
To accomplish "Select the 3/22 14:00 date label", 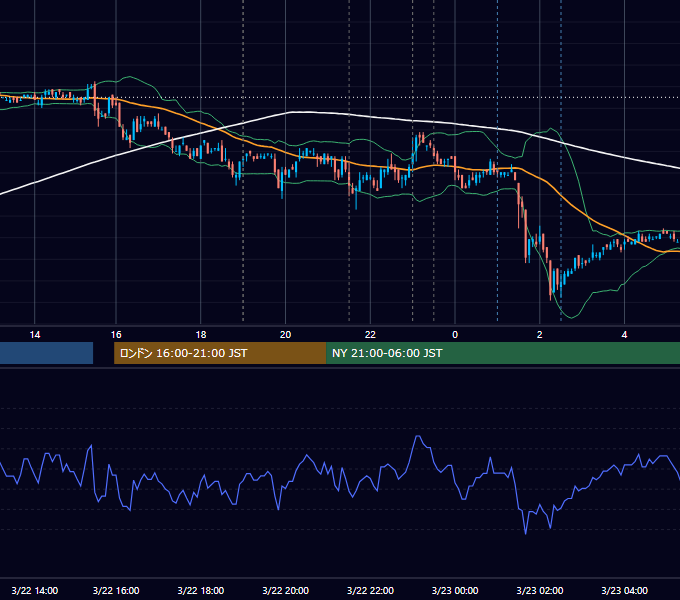I will [35, 590].
